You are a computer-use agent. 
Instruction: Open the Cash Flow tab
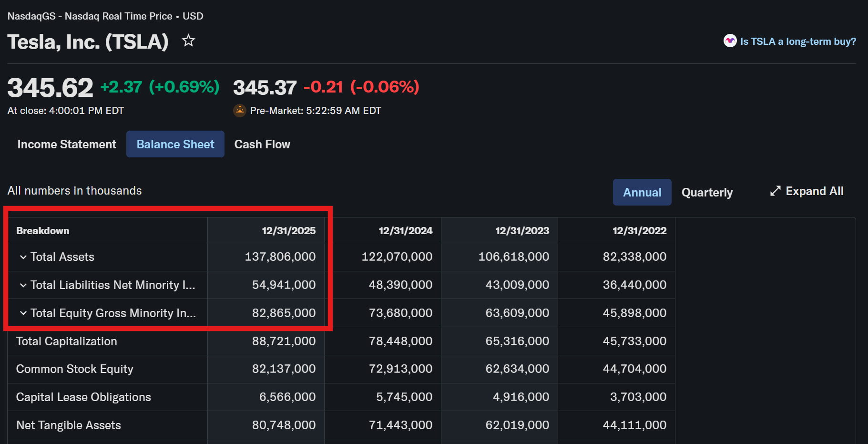pyautogui.click(x=262, y=144)
